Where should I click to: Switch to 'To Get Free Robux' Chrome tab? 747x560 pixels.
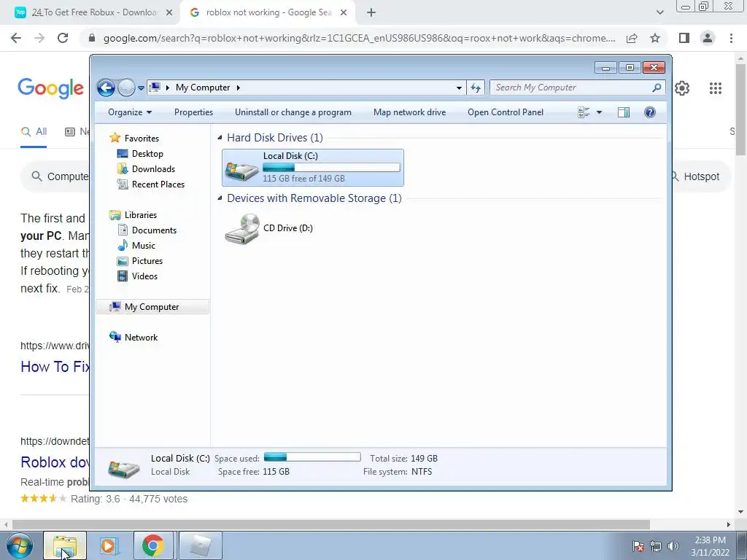[x=94, y=12]
